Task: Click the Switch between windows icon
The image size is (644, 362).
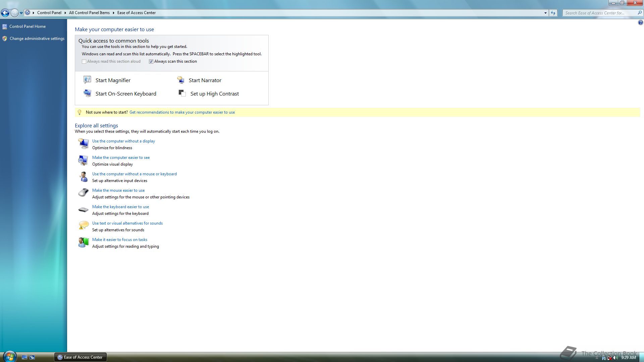Action: coord(32,357)
